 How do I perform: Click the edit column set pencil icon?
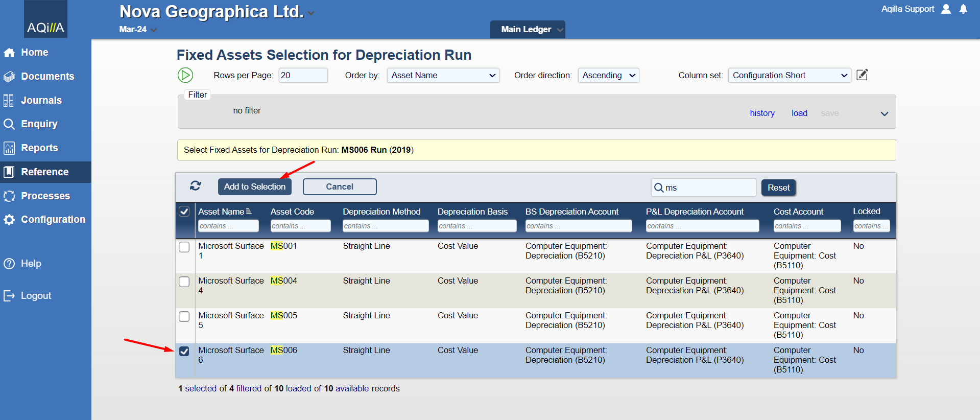(x=862, y=75)
